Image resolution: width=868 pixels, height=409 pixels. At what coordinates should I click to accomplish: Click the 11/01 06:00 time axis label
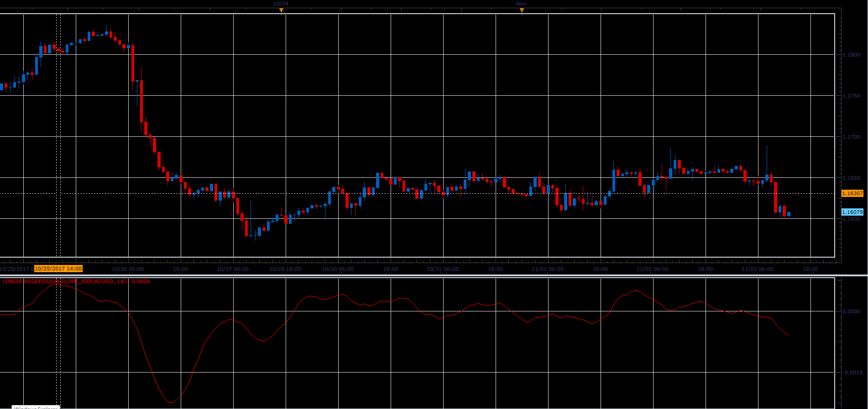pos(548,269)
